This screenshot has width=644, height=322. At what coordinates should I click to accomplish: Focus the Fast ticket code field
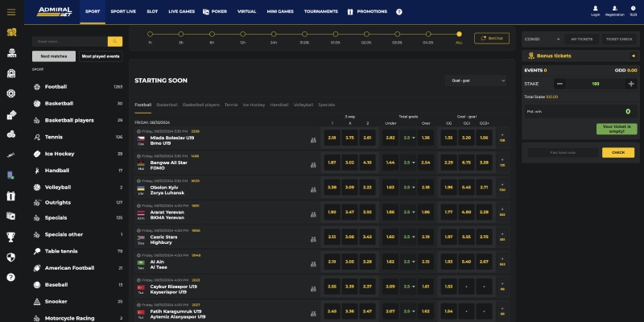click(563, 153)
